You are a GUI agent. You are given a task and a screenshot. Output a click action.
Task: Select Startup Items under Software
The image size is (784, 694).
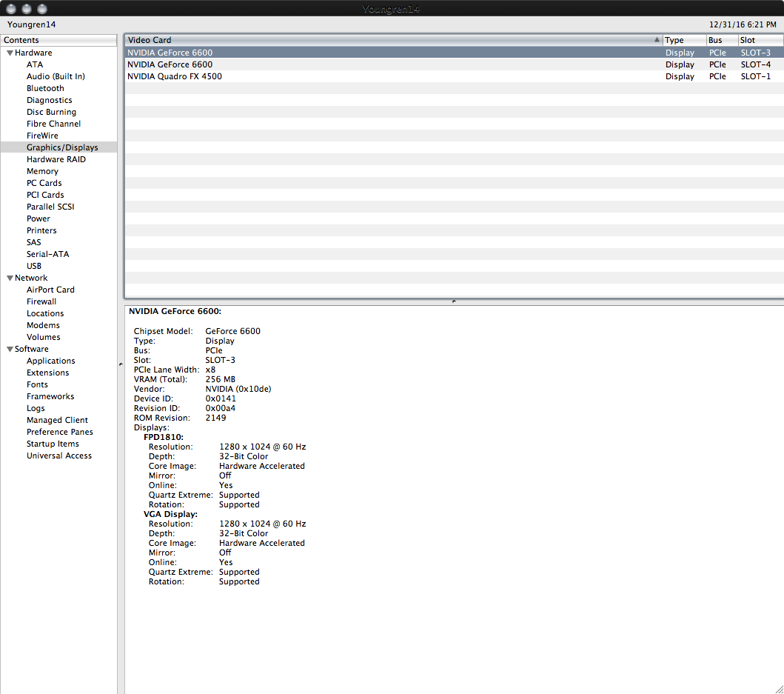53,444
